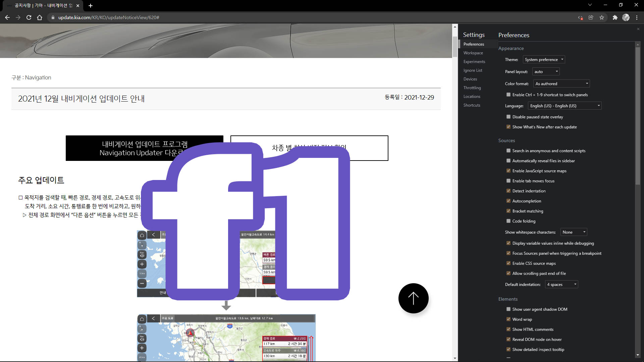Reload the current page
644x362 pixels.
pyautogui.click(x=29, y=17)
